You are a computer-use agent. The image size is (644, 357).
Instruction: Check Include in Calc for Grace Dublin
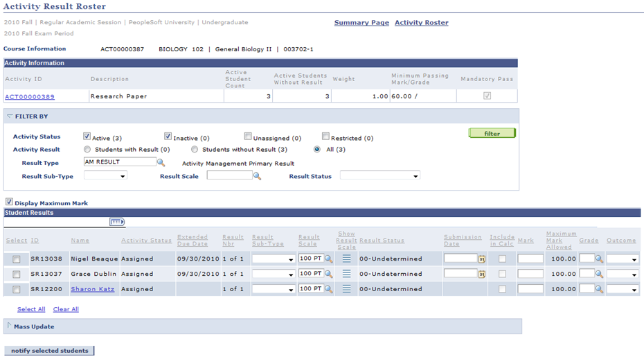(502, 275)
